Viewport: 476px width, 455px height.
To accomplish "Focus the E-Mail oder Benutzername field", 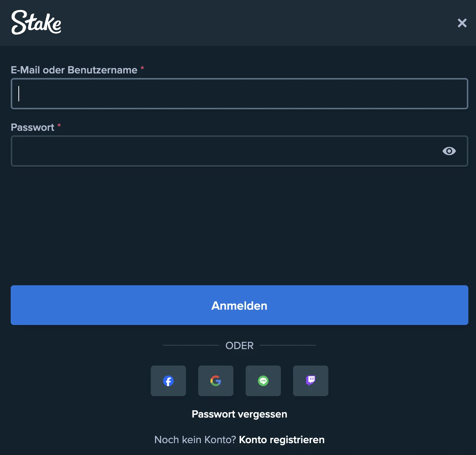I will pyautogui.click(x=240, y=94).
